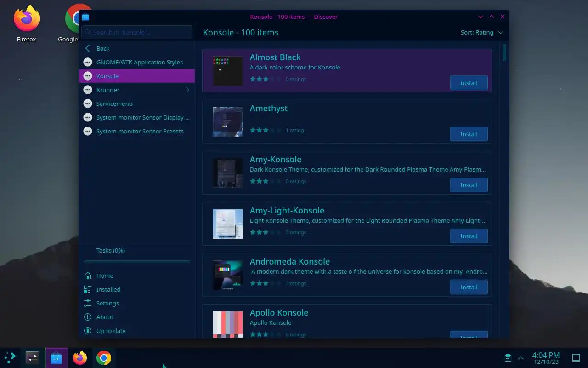The height and width of the screenshot is (368, 588).
Task: Open the Amethyst thumbnail
Action: point(228,122)
